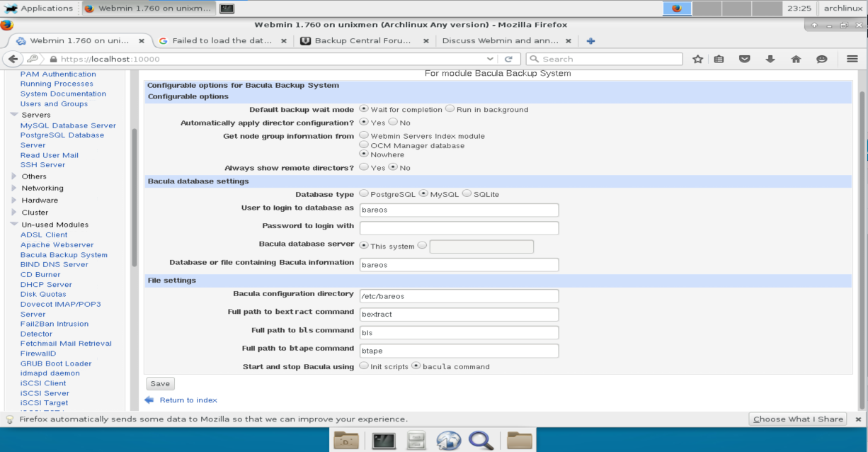The image size is (868, 452).
Task: Open the application finder magnifier in dock
Action: pyautogui.click(x=481, y=440)
